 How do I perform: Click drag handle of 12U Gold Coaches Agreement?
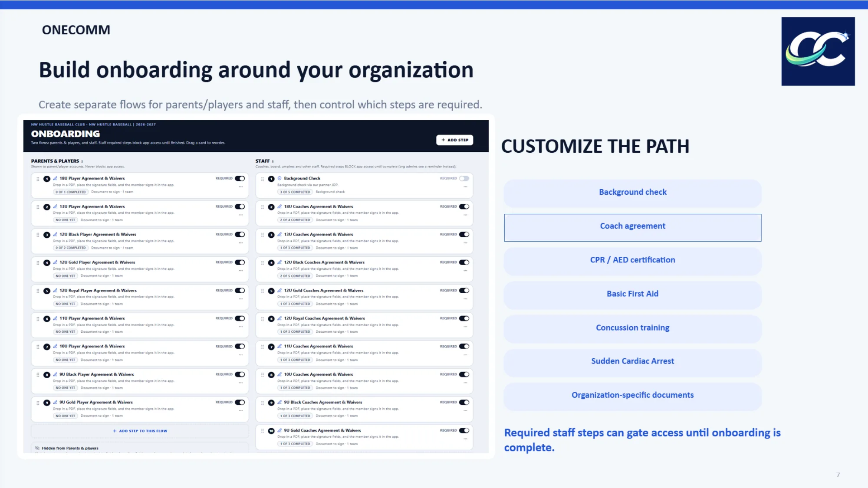coord(263,291)
